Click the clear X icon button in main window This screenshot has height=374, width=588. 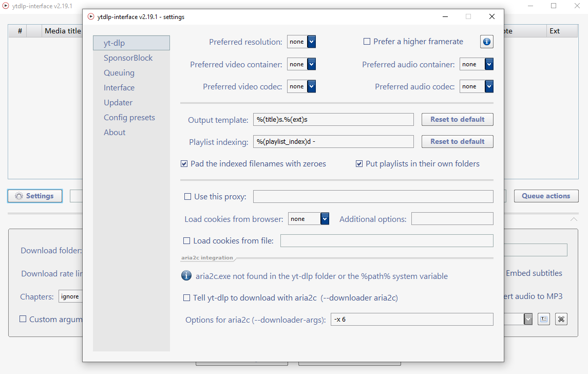(561, 319)
